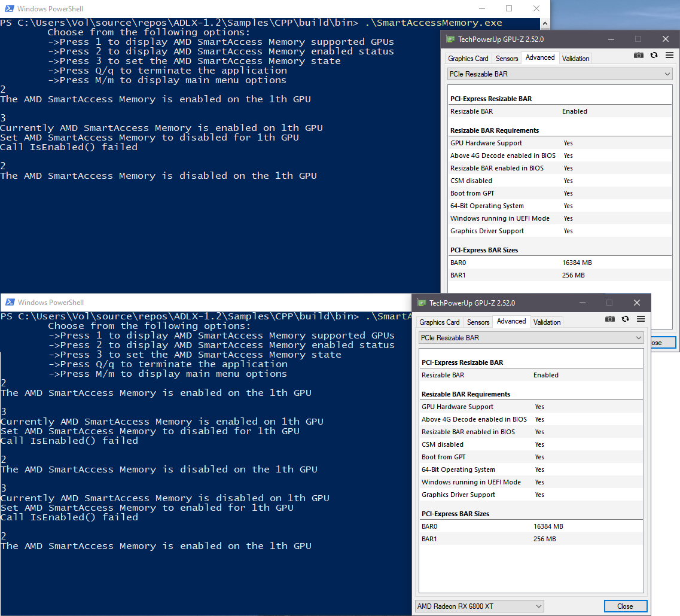680x616 pixels.
Task: Minimize the top PowerShell window
Action: point(482,8)
